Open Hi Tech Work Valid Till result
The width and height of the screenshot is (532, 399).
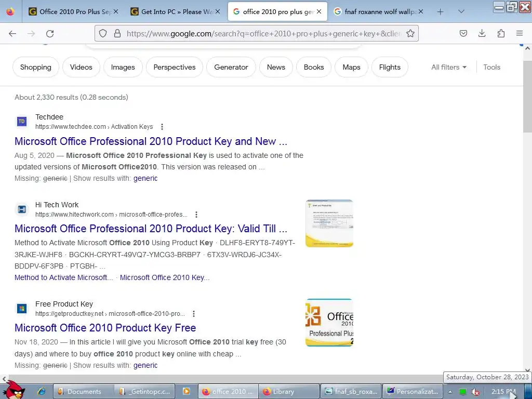[151, 229]
